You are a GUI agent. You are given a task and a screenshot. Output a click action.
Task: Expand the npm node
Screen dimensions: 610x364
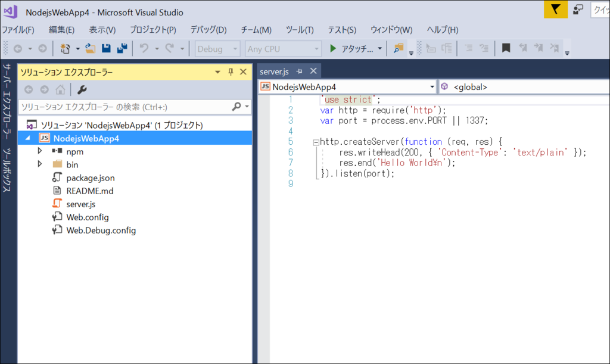click(x=40, y=151)
